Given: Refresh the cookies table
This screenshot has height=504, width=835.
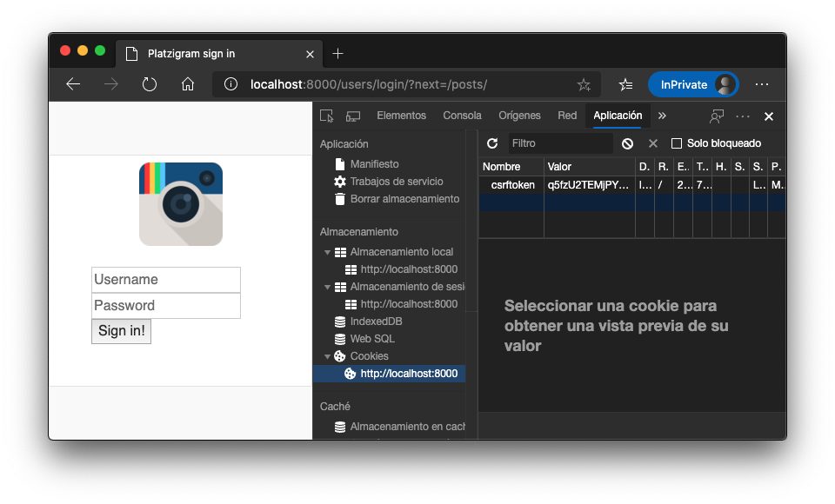Looking at the screenshot, I should click(492, 143).
